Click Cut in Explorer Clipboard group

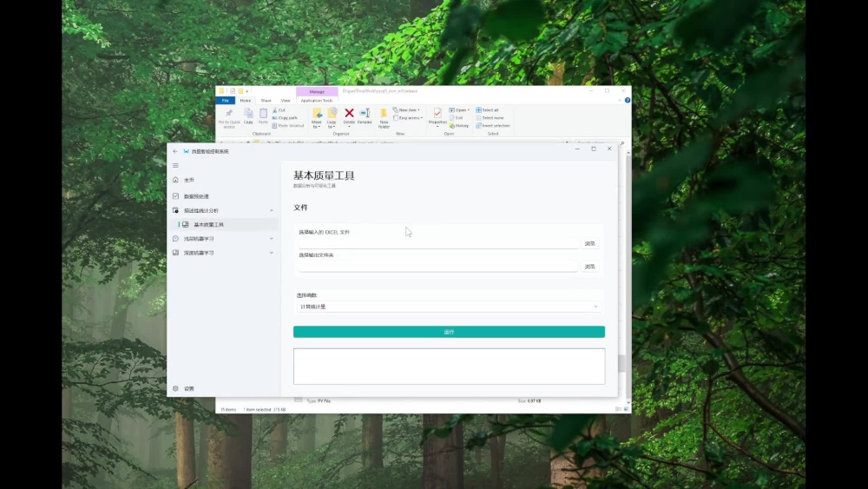279,110
